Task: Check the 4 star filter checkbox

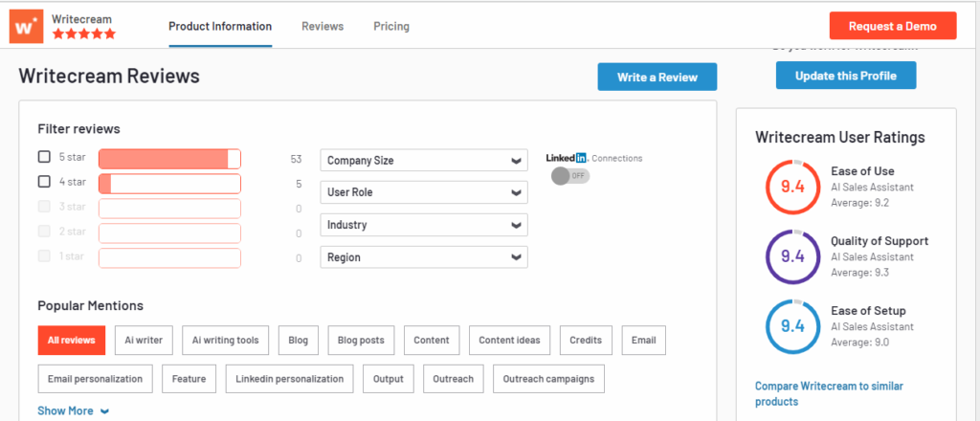Action: (44, 182)
